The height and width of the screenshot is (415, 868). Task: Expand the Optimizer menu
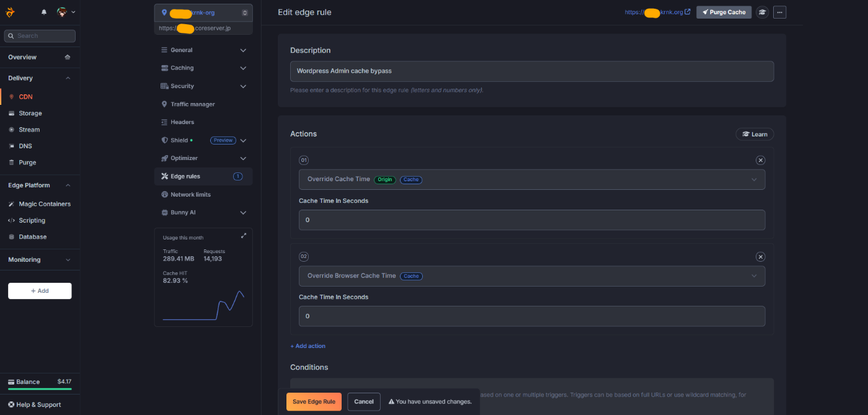tap(203, 158)
